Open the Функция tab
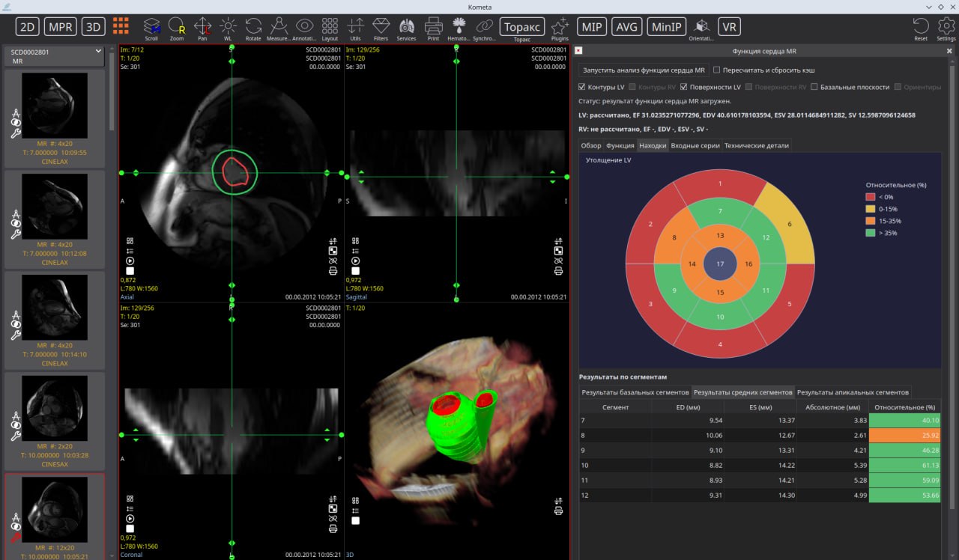The image size is (959, 560). coord(620,145)
